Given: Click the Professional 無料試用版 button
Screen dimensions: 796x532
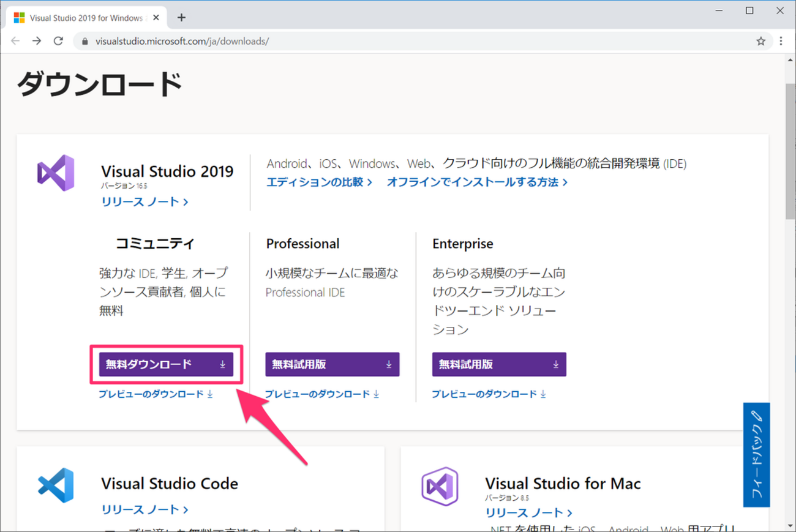Looking at the screenshot, I should coord(332,364).
